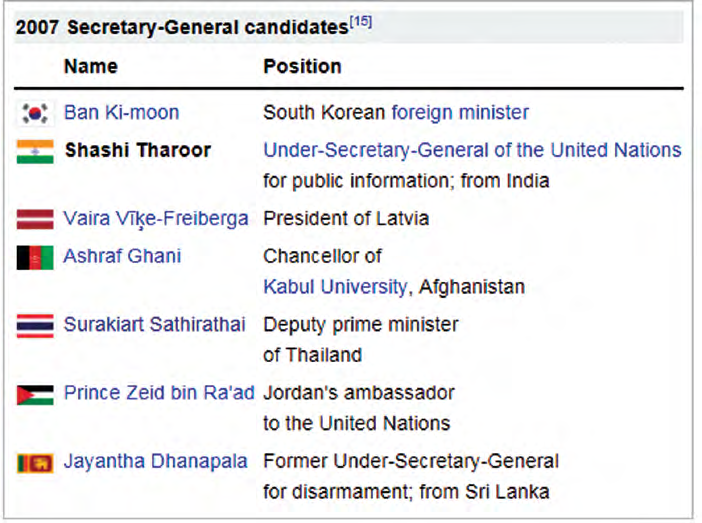Viewport: 702px width, 523px height.
Task: Go to the Ashraf Ghani page
Action: 122,256
